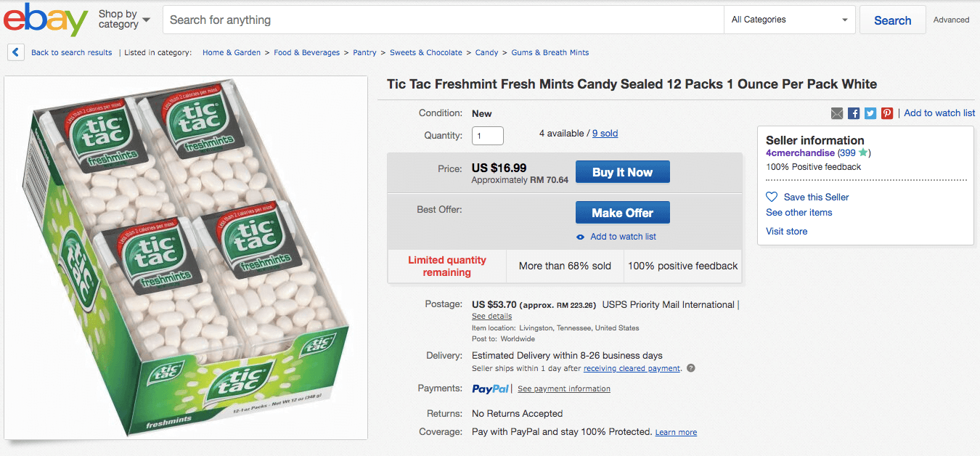This screenshot has width=980, height=456.
Task: Click the eye icon Add to watch list
Action: pyautogui.click(x=580, y=237)
